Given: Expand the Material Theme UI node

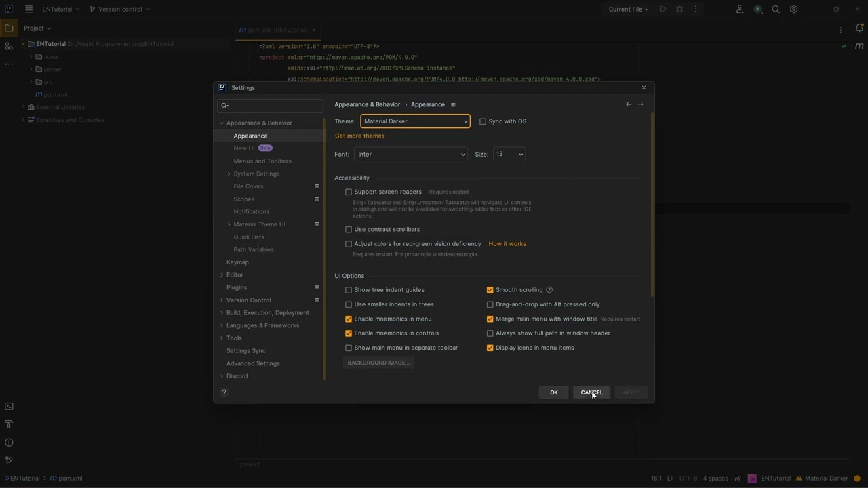Looking at the screenshot, I should point(229,224).
